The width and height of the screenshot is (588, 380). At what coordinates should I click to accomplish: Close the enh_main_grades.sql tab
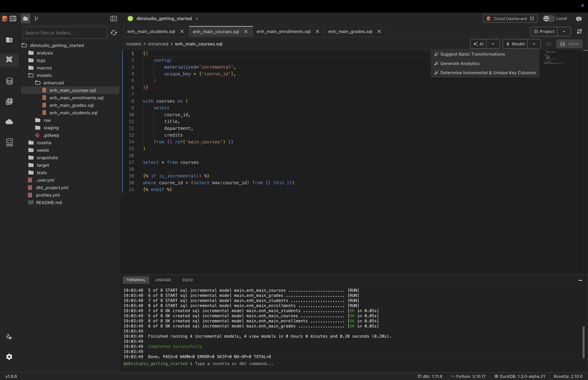pyautogui.click(x=379, y=31)
